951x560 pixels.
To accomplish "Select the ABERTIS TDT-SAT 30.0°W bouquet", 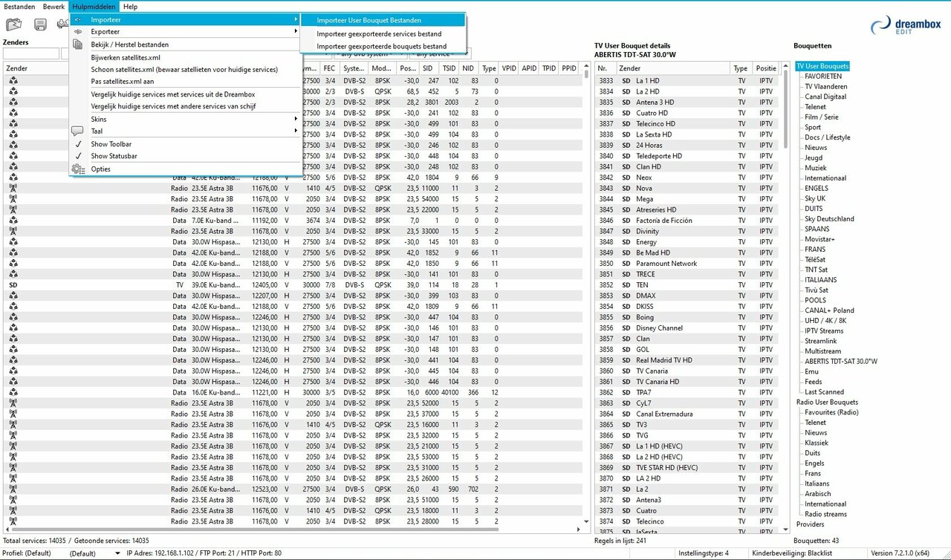I will [x=840, y=362].
